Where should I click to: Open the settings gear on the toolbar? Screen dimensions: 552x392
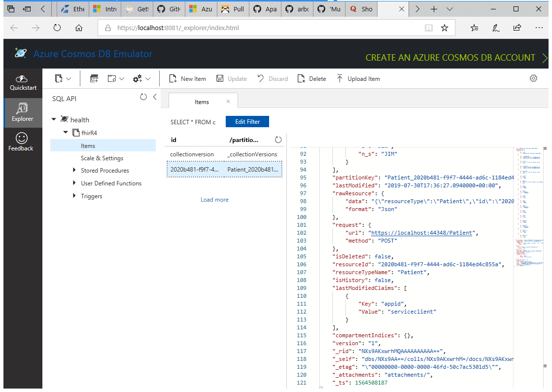coord(533,78)
